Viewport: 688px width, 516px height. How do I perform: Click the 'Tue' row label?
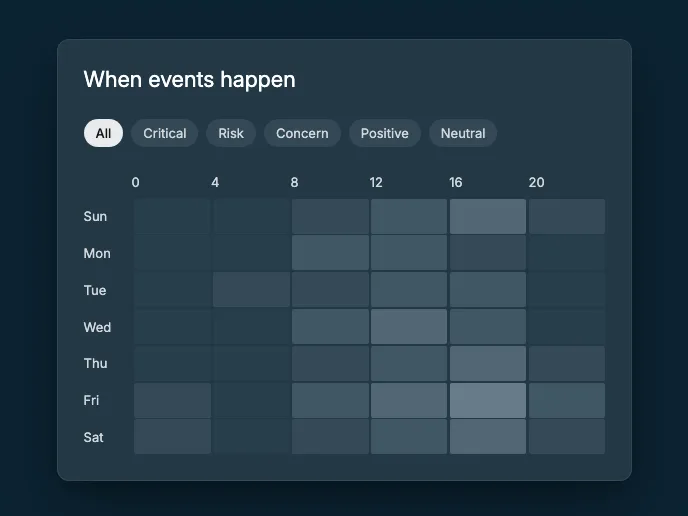(95, 290)
